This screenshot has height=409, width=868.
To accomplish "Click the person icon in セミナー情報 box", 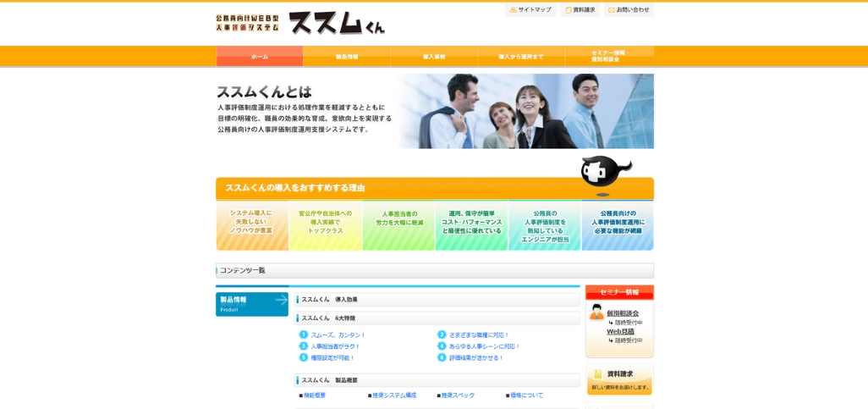I will 596,312.
